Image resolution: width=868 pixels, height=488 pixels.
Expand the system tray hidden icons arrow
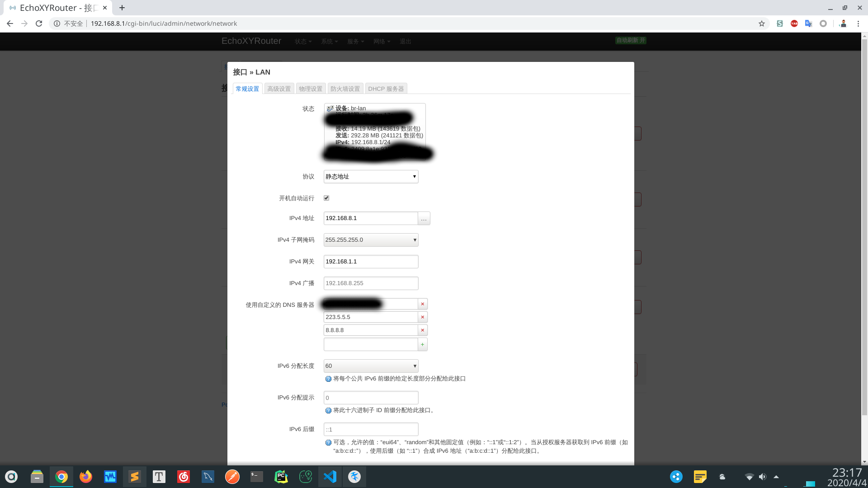point(776,477)
